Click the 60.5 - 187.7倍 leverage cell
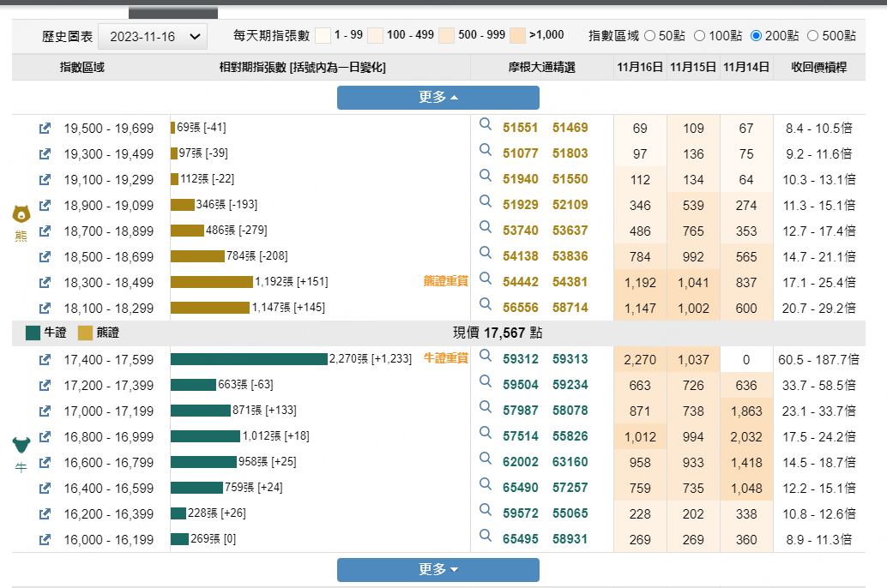 (818, 360)
